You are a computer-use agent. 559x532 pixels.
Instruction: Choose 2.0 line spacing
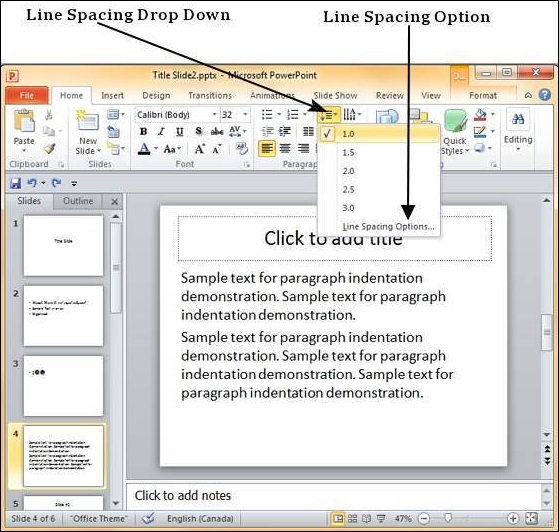pyautogui.click(x=379, y=171)
